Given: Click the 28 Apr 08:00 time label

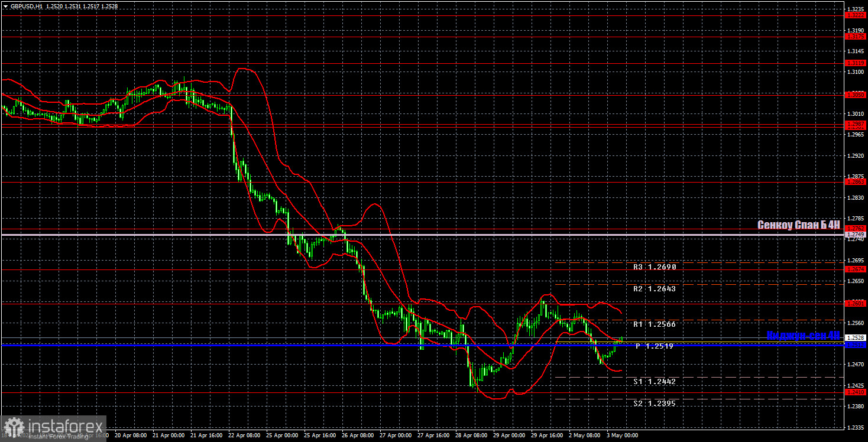Looking at the screenshot, I should point(472,435).
